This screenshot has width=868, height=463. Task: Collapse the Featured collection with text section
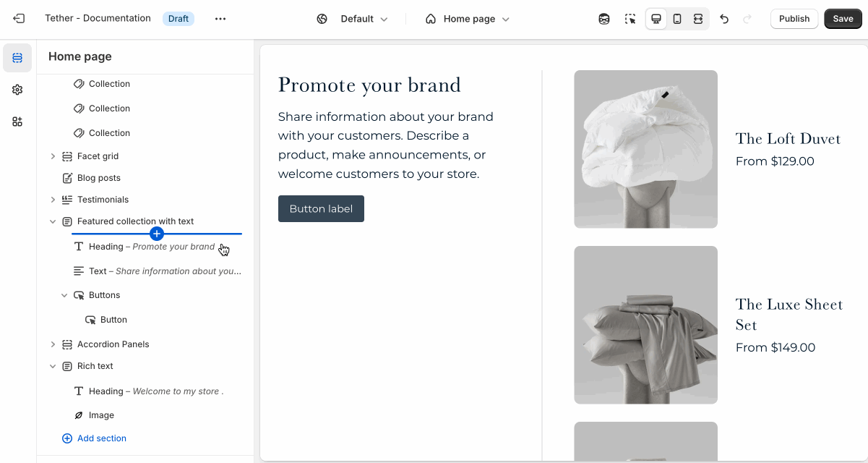(x=53, y=221)
